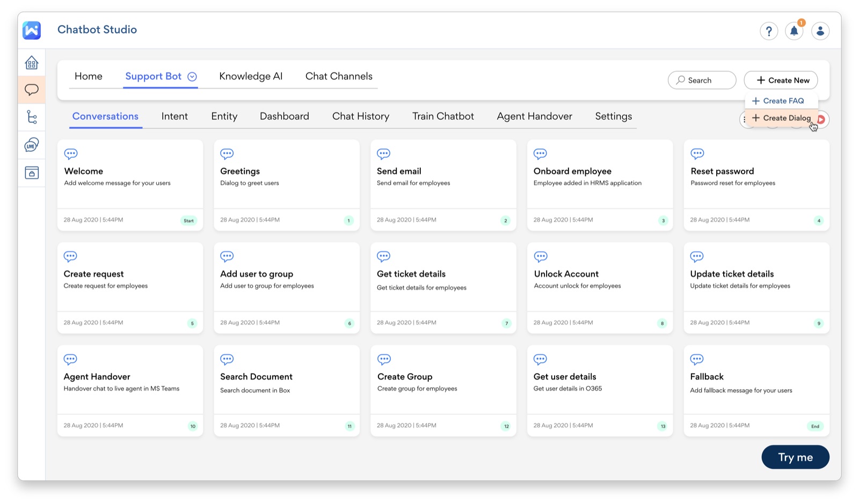
Task: Click Add user to group chat icon
Action: pos(227,257)
